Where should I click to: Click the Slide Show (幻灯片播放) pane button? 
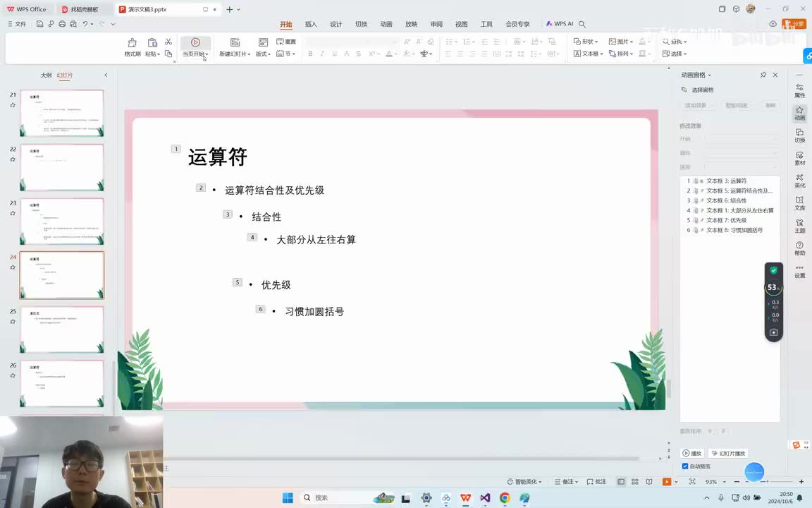coord(729,453)
